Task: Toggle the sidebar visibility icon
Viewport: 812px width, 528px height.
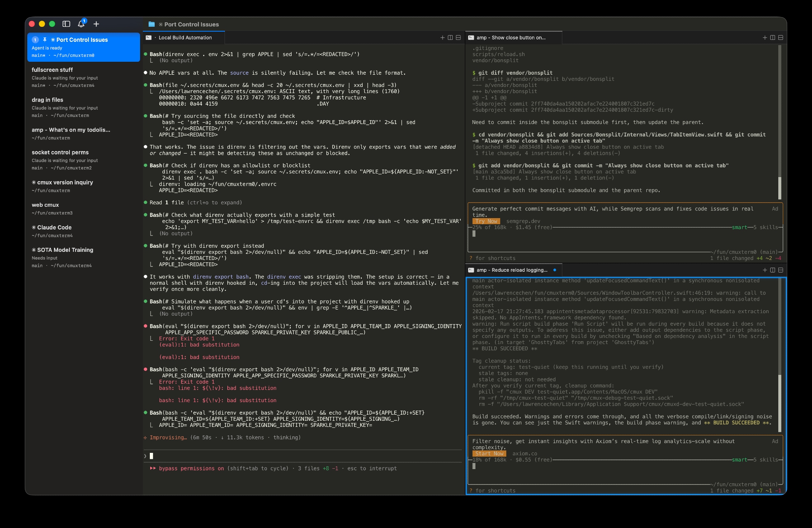Action: pos(66,24)
